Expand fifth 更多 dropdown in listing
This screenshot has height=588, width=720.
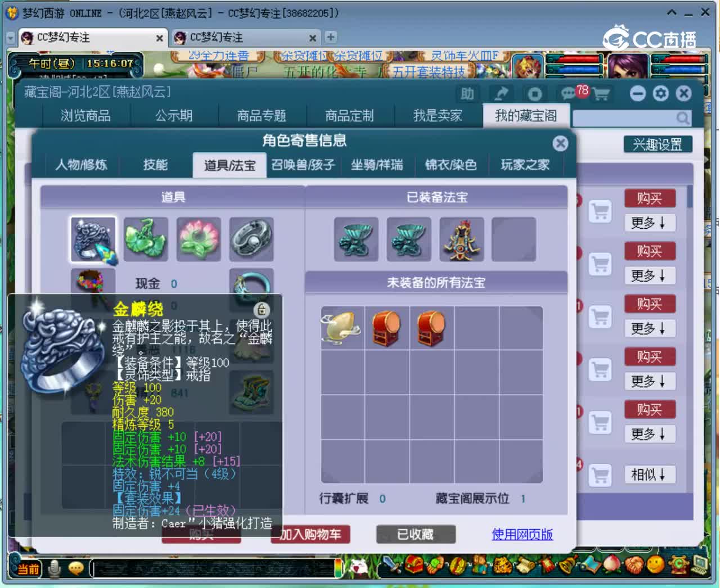click(x=650, y=434)
